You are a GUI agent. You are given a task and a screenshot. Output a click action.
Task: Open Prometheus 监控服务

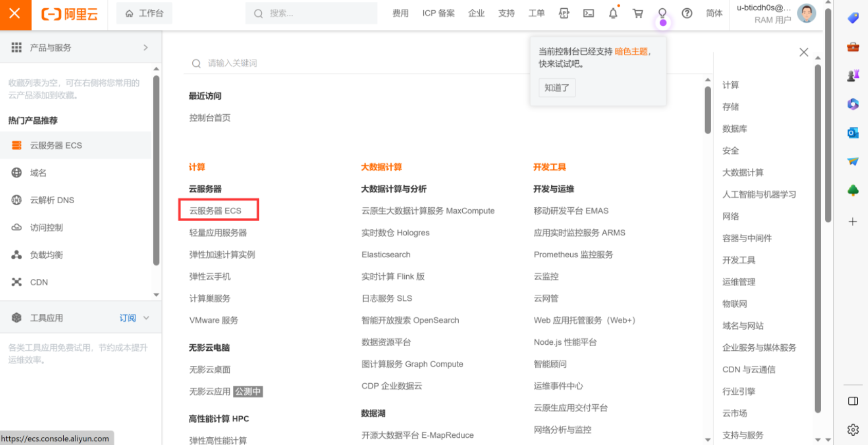point(573,255)
